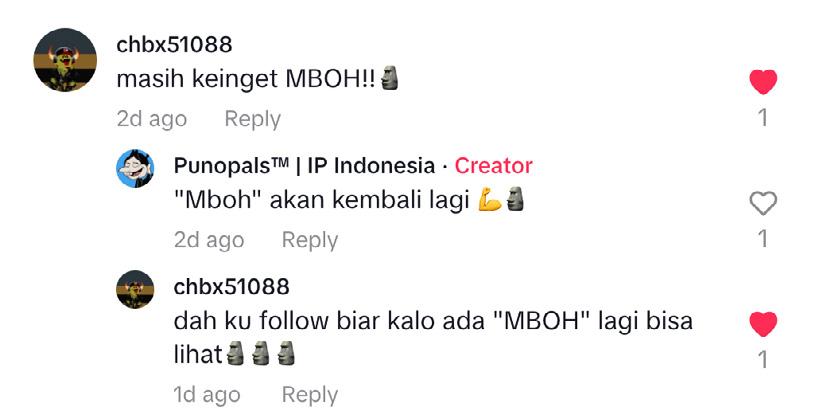Reply to the 'dah ku follow' comment
Image resolution: width=827 pixels, height=419 pixels.
pyautogui.click(x=310, y=395)
